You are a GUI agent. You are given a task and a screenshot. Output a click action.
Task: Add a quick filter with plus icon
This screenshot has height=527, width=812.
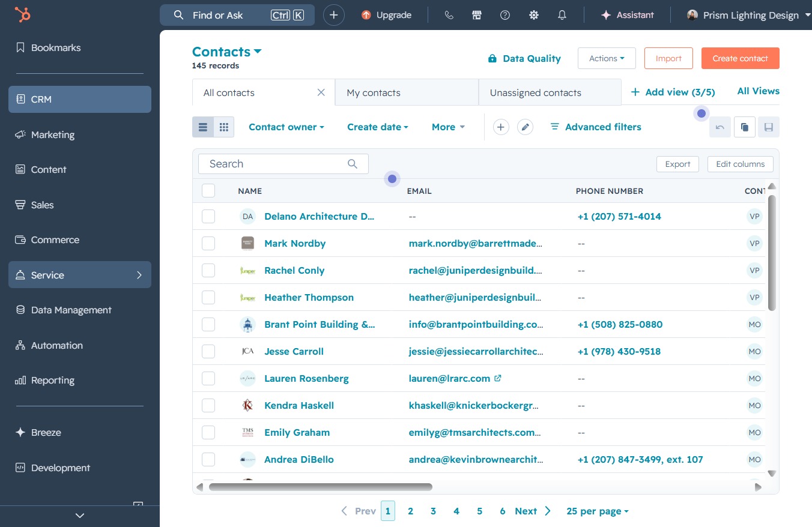pyautogui.click(x=501, y=127)
